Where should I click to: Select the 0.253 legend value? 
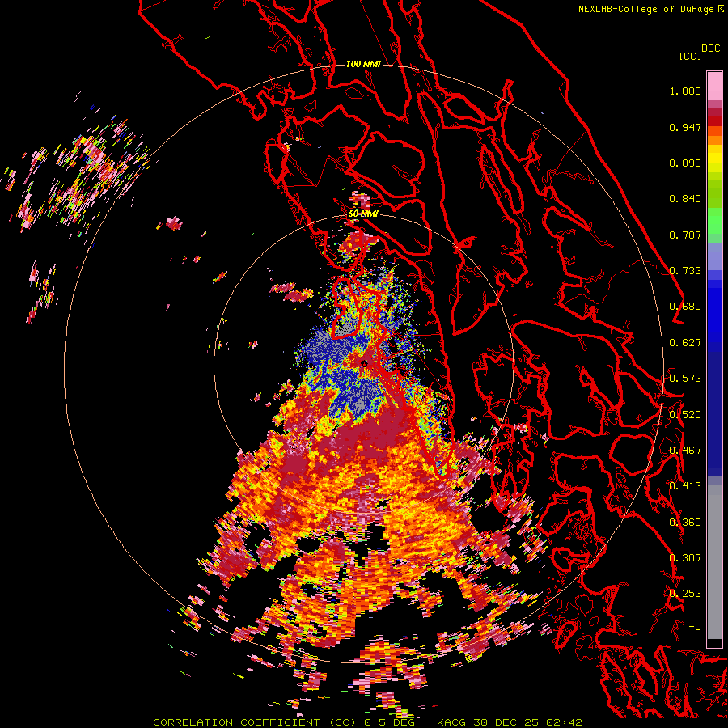pos(685,594)
